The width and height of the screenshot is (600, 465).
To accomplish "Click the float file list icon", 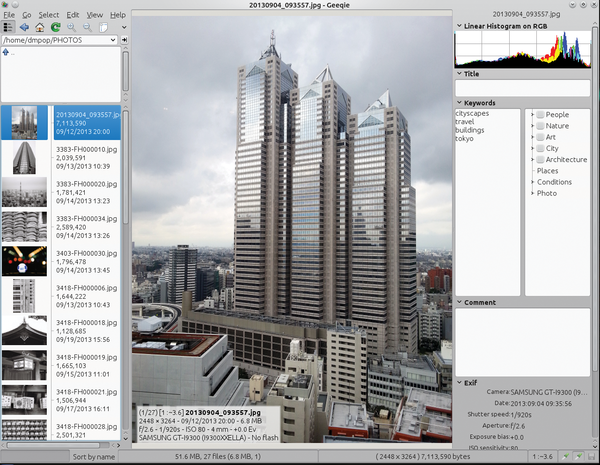I will click(103, 28).
